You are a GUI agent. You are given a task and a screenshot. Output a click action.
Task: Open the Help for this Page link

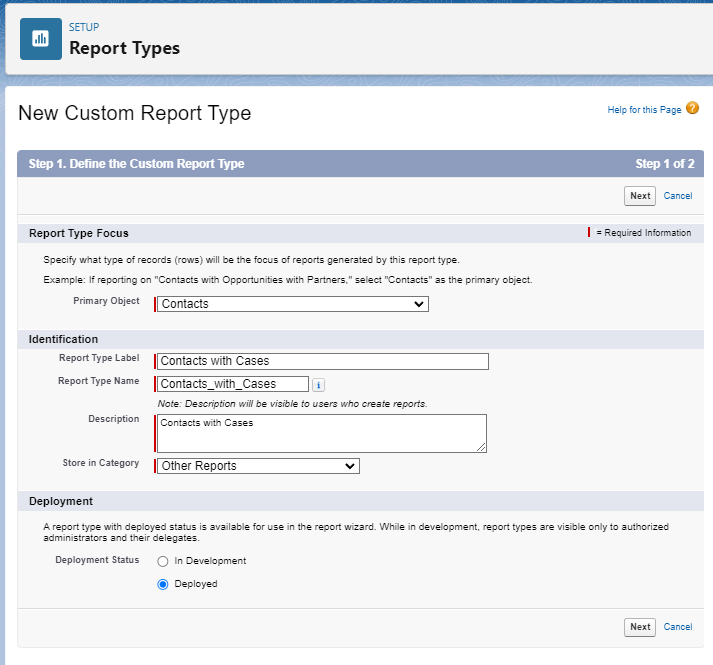click(644, 110)
